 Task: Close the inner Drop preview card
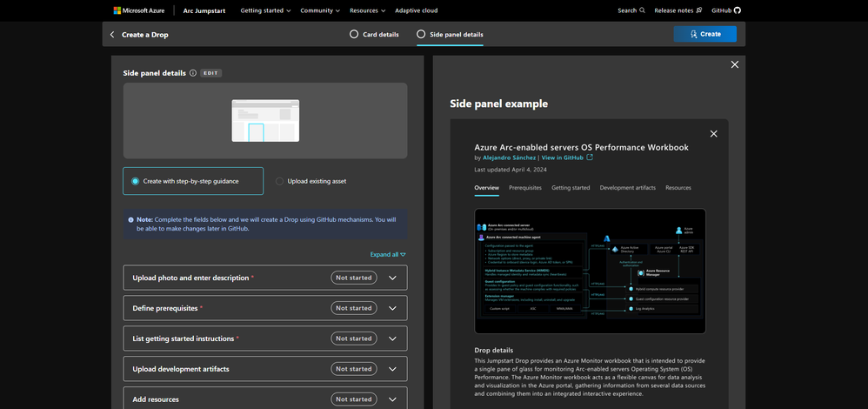713,133
